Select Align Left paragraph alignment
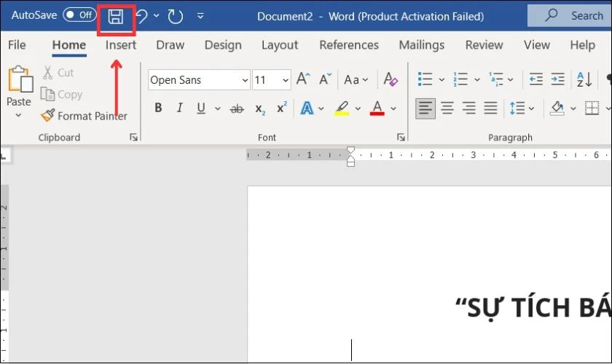This screenshot has height=364, width=612. click(x=425, y=108)
